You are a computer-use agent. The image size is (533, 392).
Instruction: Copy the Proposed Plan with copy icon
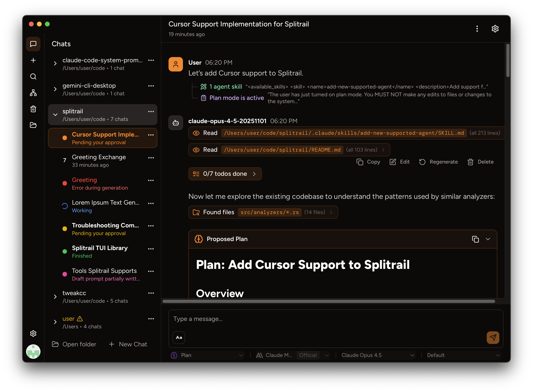tap(475, 239)
